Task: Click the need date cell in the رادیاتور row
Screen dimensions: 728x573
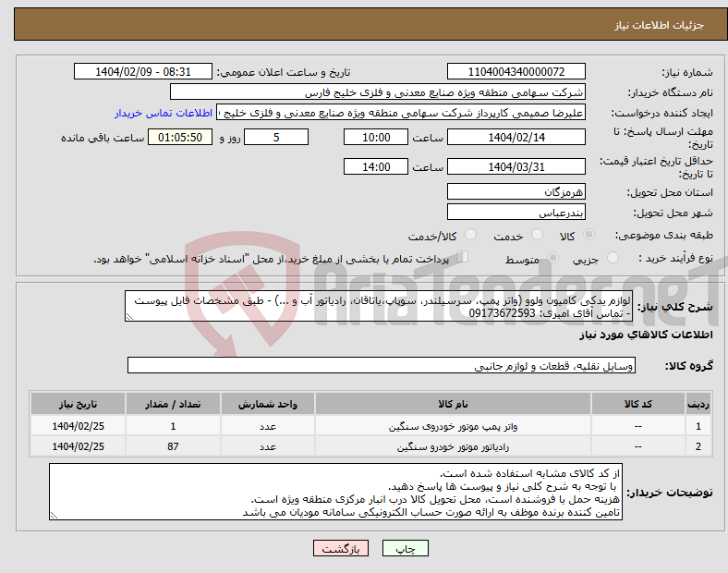Action: (x=78, y=446)
